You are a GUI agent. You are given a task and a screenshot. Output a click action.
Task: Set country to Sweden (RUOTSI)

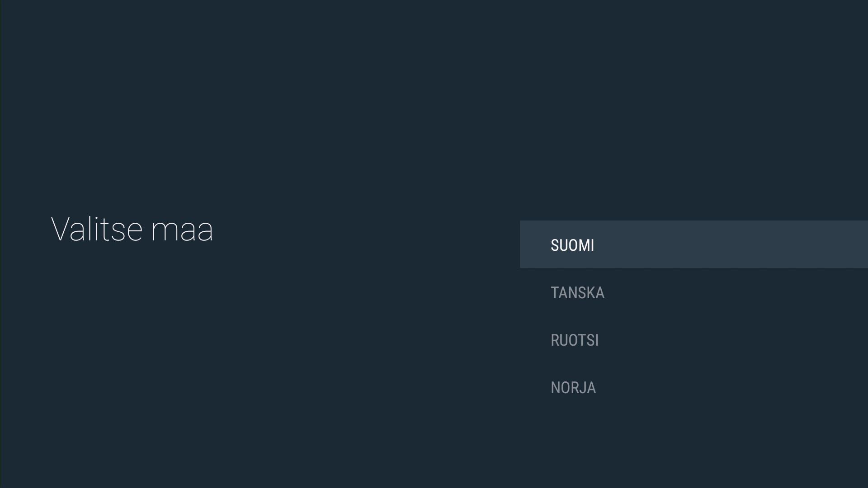click(575, 340)
